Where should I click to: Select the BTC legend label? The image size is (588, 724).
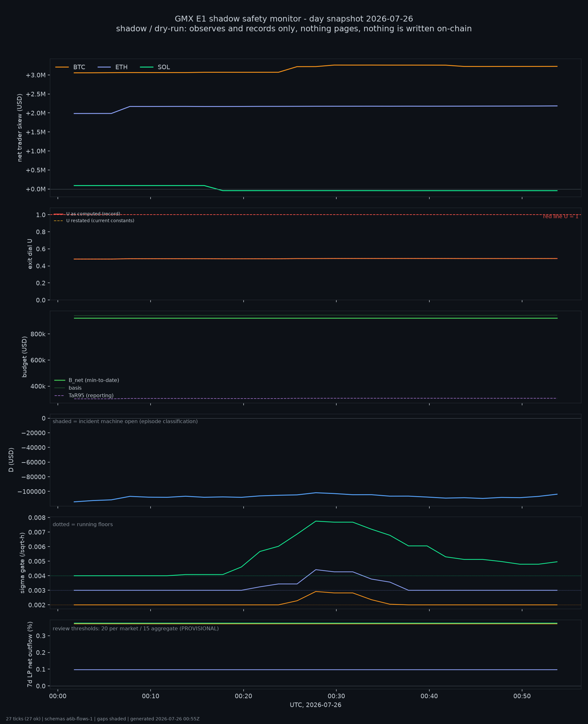(79, 67)
